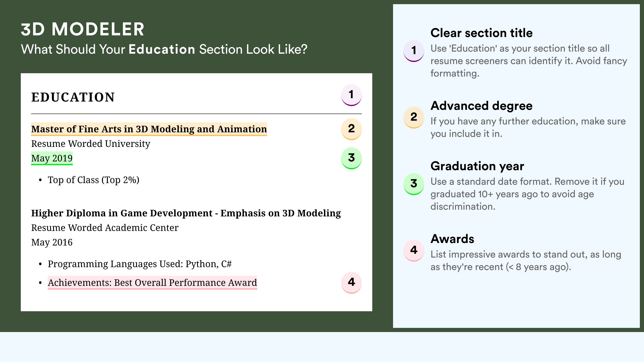The image size is (644, 362).
Task: Click the Advanced degree heading
Action: click(482, 106)
